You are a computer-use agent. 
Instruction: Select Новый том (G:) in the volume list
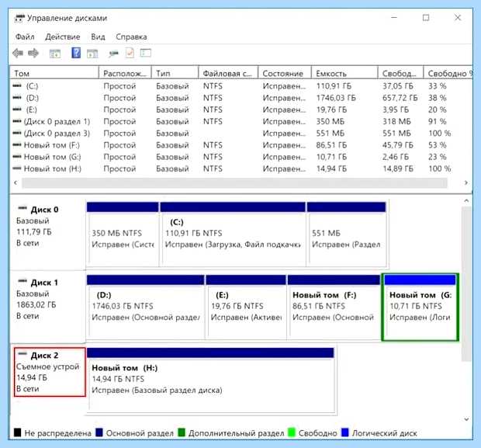tap(241, 157)
